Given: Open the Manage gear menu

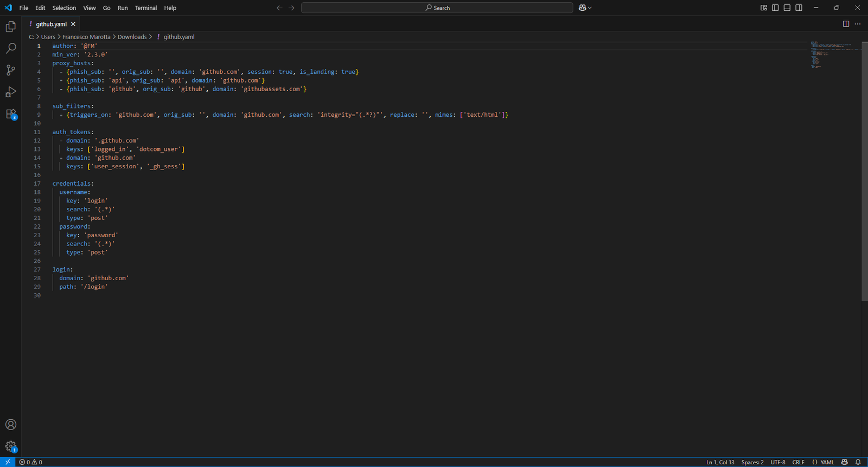Looking at the screenshot, I should (11, 446).
